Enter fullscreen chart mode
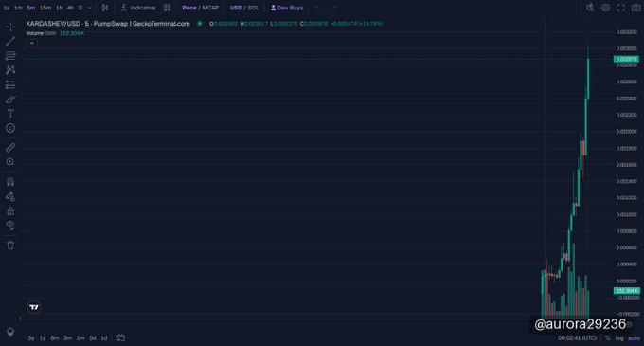This screenshot has height=346, width=644. click(x=621, y=8)
